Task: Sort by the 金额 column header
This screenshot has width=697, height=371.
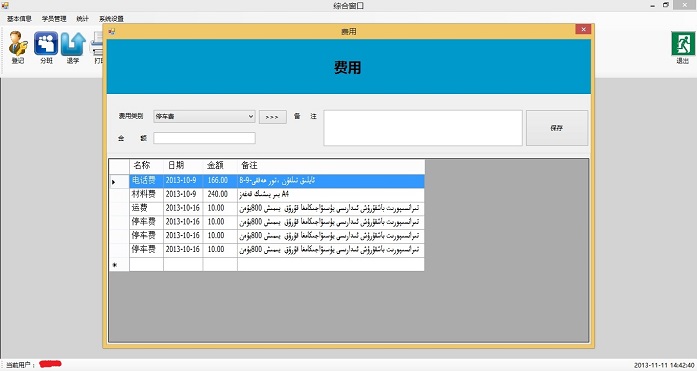Action: 220,166
